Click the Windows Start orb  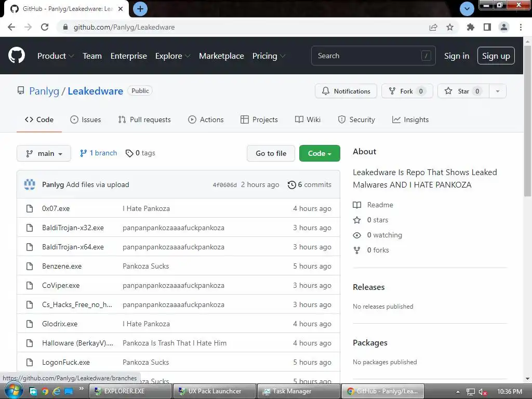(13, 390)
